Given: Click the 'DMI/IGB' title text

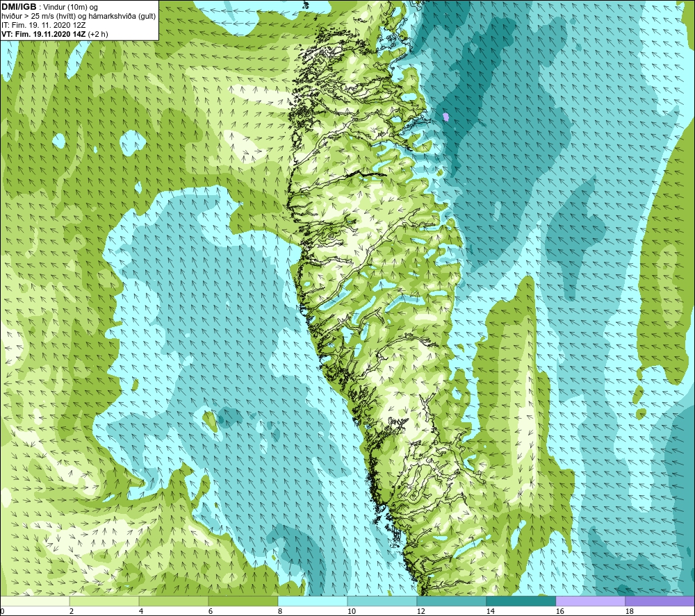Looking at the screenshot, I should 19,7.
